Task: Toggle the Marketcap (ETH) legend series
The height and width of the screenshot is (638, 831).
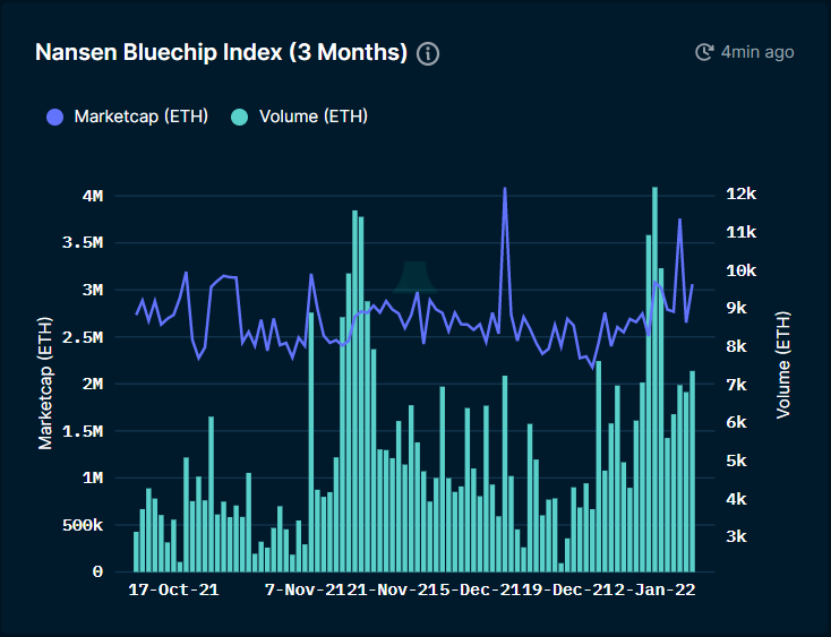Action: [127, 117]
